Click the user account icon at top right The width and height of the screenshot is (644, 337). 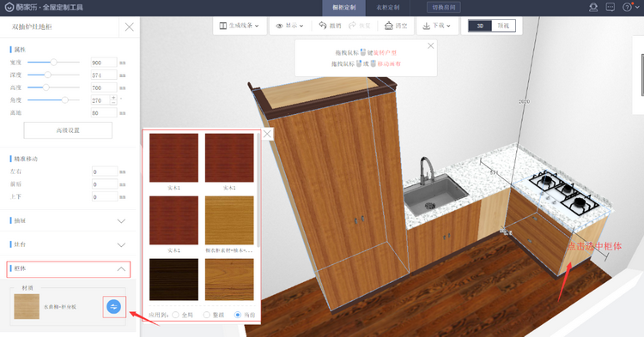pos(593,8)
